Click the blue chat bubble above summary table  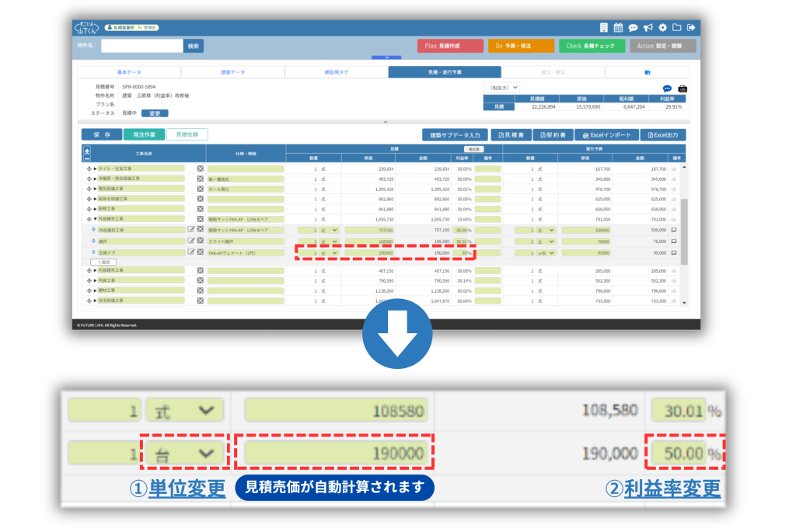click(x=667, y=89)
